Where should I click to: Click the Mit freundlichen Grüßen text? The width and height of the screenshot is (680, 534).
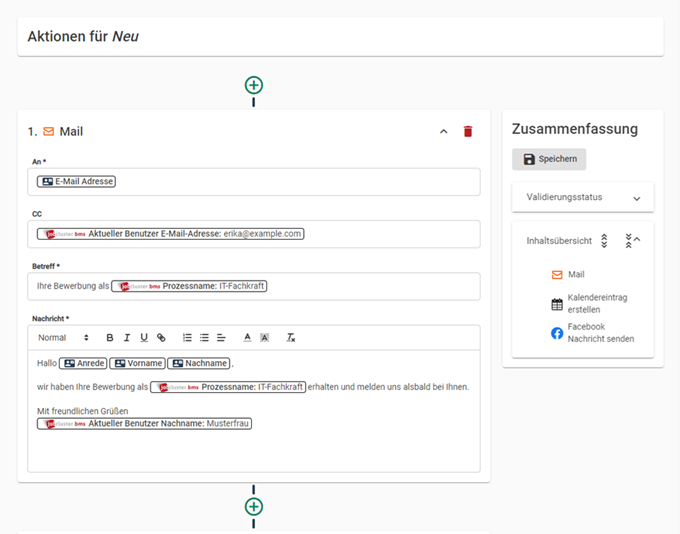(x=82, y=411)
